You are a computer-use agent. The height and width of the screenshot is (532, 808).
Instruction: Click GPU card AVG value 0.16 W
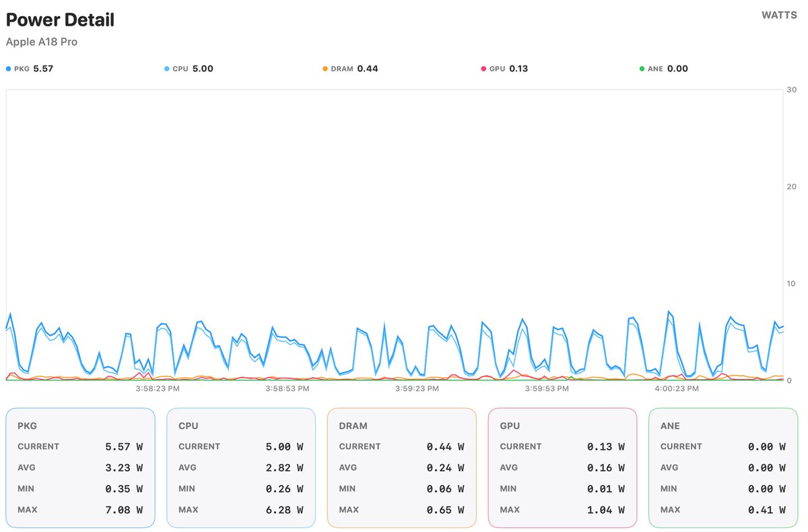(606, 467)
